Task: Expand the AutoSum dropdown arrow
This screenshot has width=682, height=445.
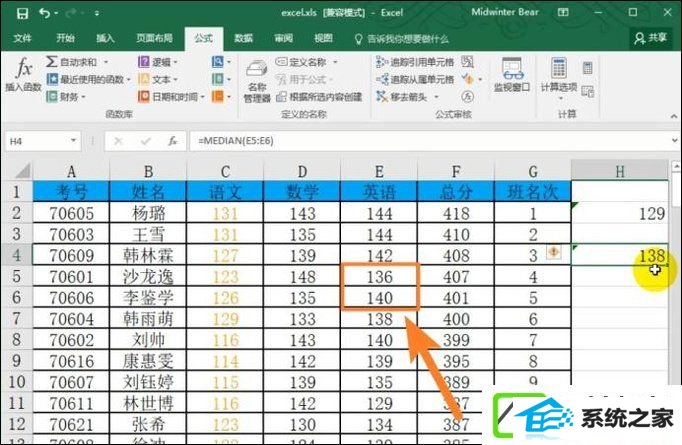Action: click(x=106, y=62)
